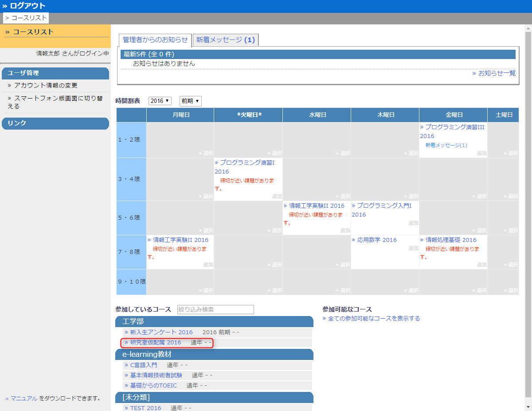Screen dimensions: 532x411
Task: Open 基礎からのTOEIC course
Action: point(153,386)
